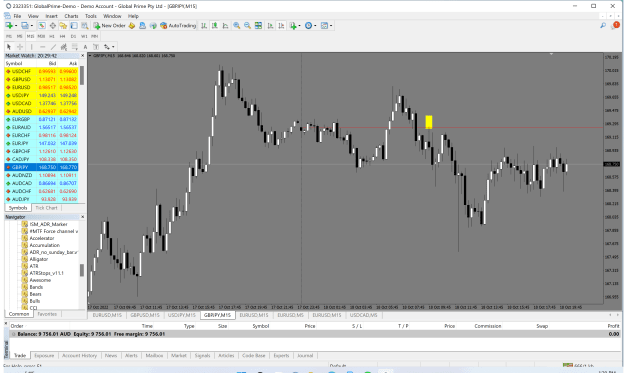Open the Profiles toolbar icon
The height and width of the screenshot is (373, 625).
tap(25, 26)
